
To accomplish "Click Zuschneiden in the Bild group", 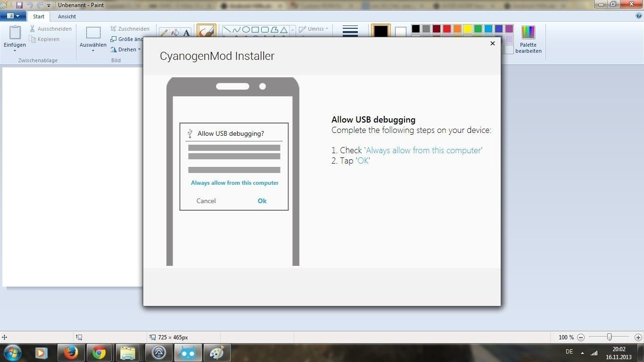I will [x=130, y=29].
